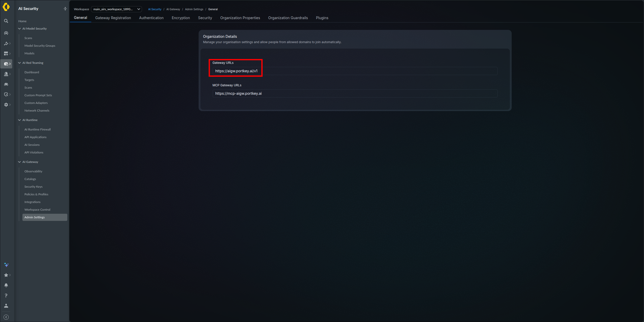The width and height of the screenshot is (644, 322).
Task: Open the search magnifier icon in rail
Action: click(x=6, y=21)
